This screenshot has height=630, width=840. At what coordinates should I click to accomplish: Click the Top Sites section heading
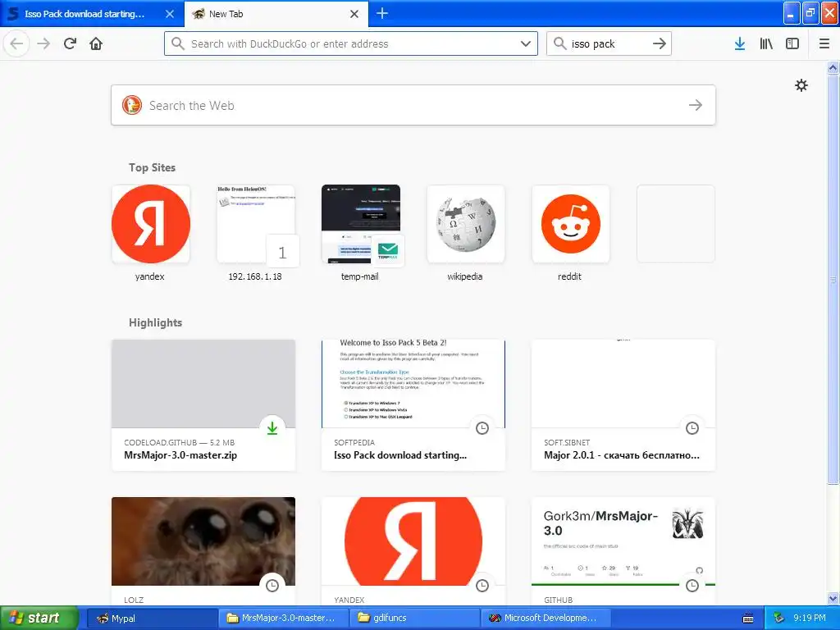[152, 167]
